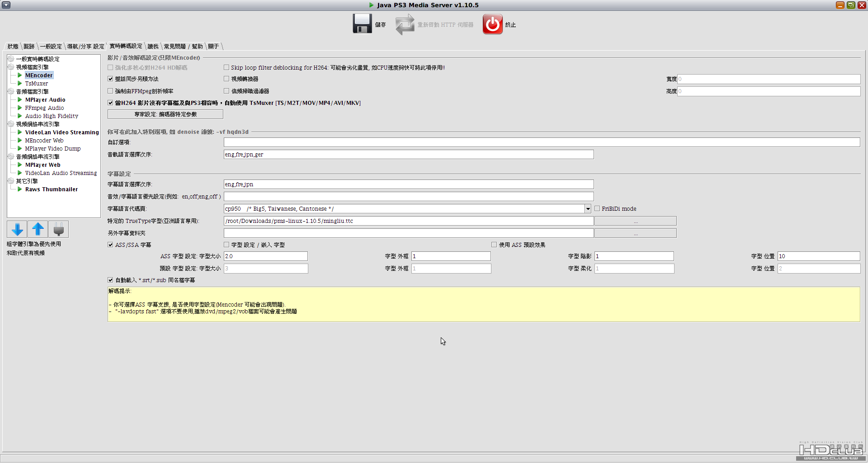
Task: Click the ASS 字型 外框 field
Action: coord(451,256)
